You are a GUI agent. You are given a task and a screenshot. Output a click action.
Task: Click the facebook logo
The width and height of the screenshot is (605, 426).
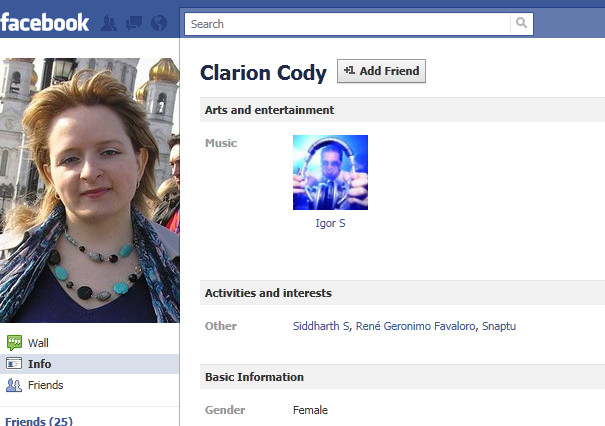(45, 23)
